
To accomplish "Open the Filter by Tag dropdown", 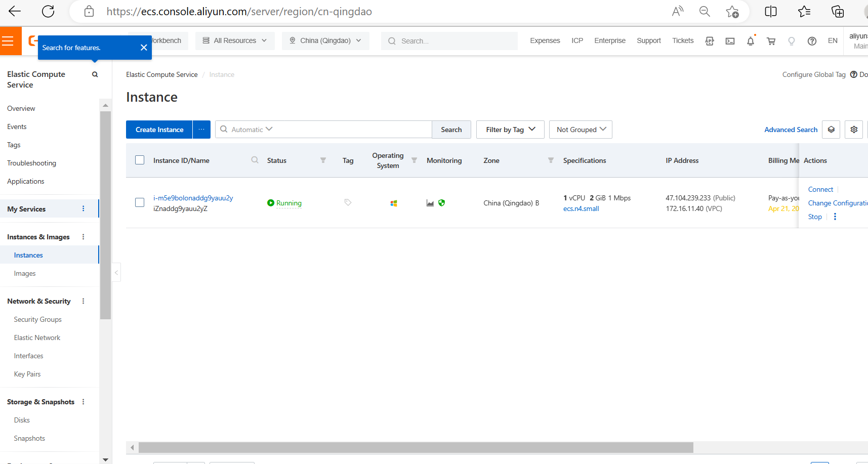I will (510, 130).
